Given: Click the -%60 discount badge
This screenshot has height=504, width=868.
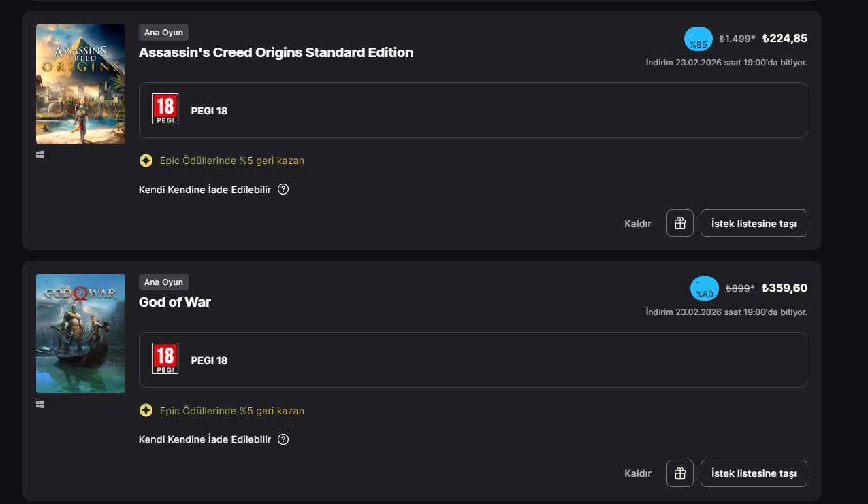Looking at the screenshot, I should (x=704, y=289).
